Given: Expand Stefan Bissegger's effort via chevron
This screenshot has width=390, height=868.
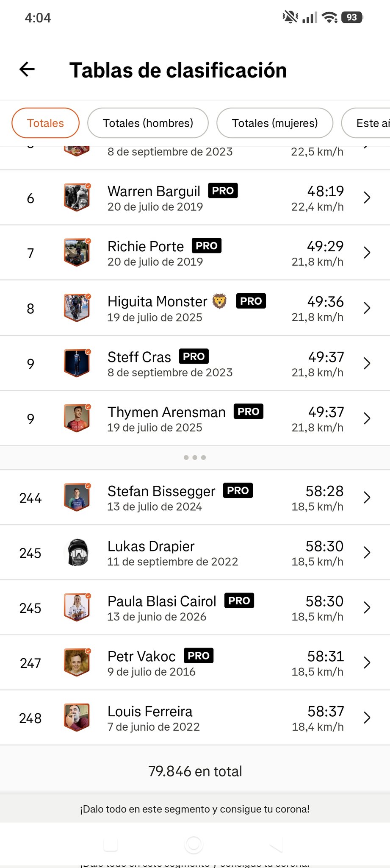Looking at the screenshot, I should 367,498.
